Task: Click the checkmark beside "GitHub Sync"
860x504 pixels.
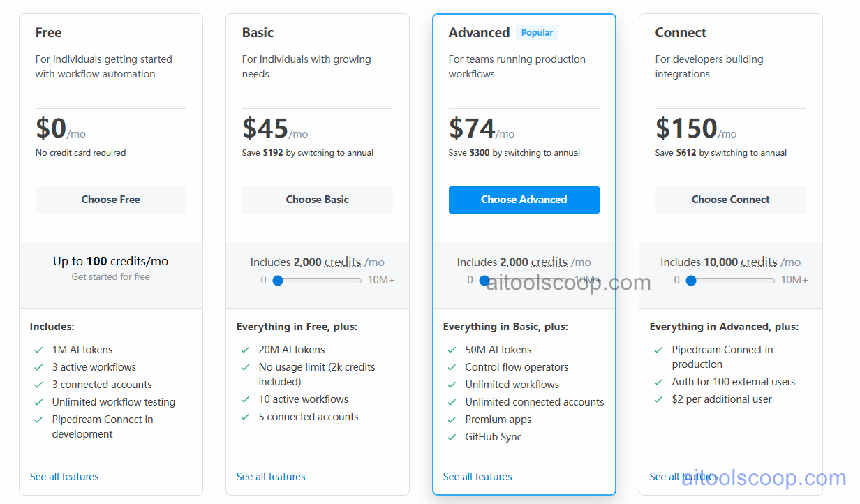Action: 451,437
